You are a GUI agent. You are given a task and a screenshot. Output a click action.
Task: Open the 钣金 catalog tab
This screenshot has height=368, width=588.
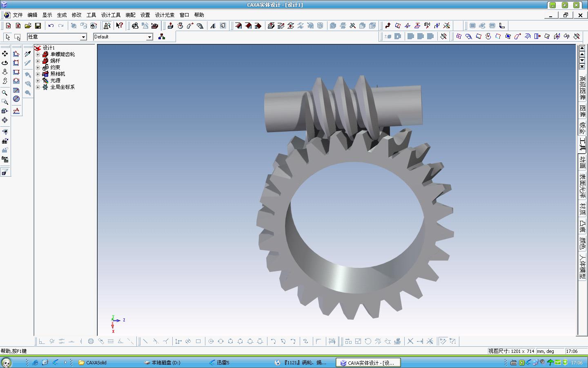(x=582, y=128)
